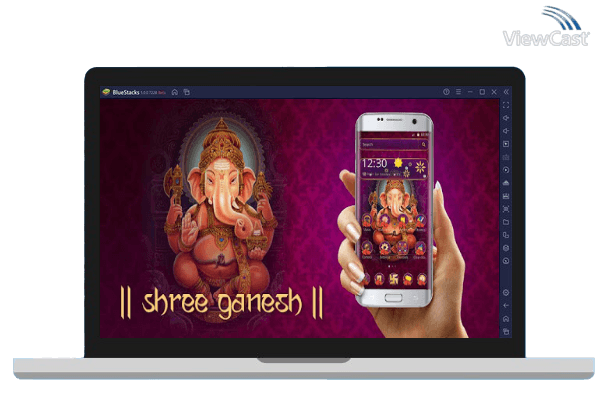Take a screenshot using the side toolbar icon
The height and width of the screenshot is (414, 602).
pos(506,196)
